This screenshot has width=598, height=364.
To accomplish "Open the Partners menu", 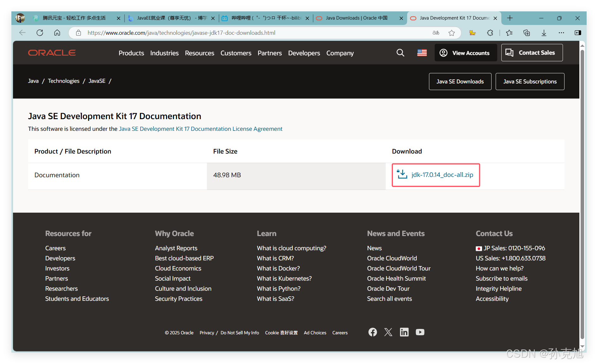I will pos(270,53).
